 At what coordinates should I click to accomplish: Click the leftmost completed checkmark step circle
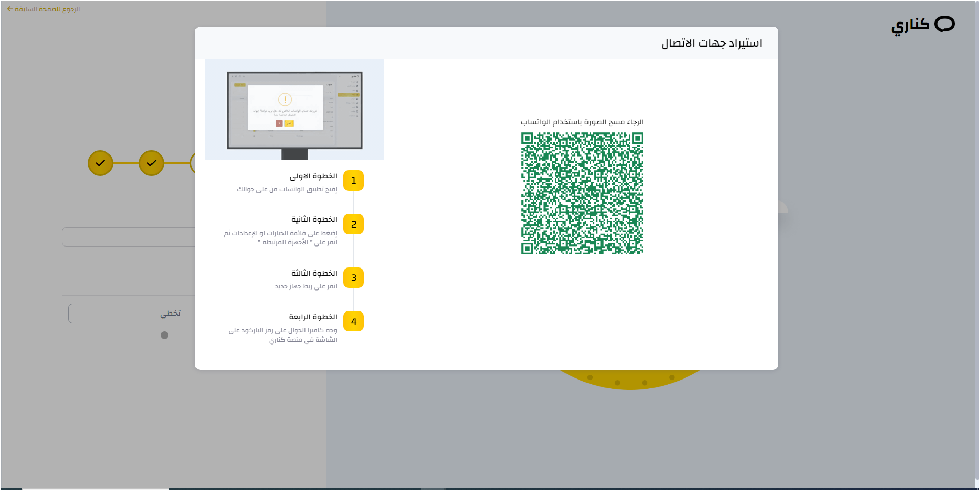tap(100, 163)
